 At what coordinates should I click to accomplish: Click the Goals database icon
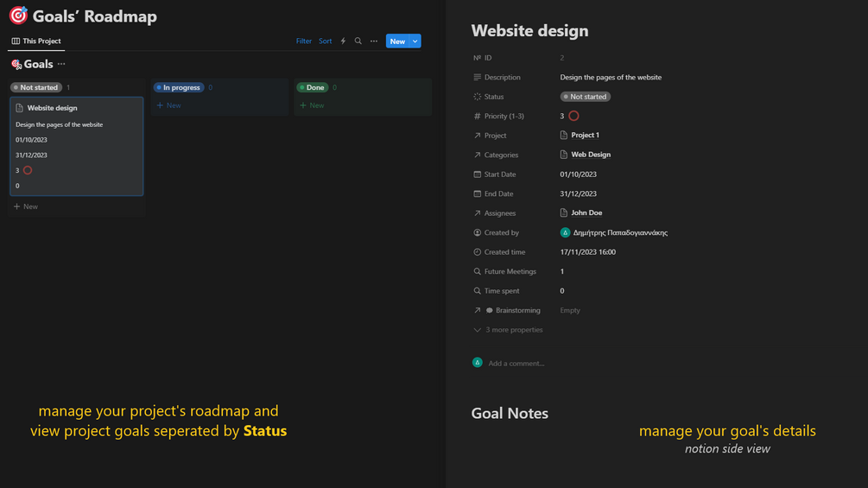click(x=16, y=64)
